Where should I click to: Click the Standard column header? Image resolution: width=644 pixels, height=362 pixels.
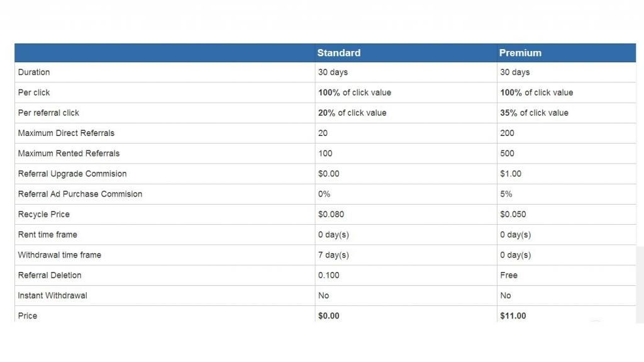[x=339, y=53]
